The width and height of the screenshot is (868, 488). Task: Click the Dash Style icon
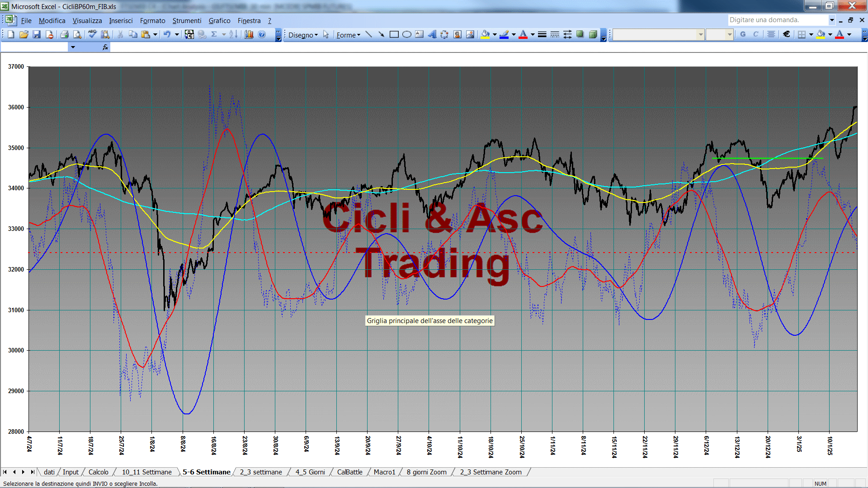coord(555,35)
